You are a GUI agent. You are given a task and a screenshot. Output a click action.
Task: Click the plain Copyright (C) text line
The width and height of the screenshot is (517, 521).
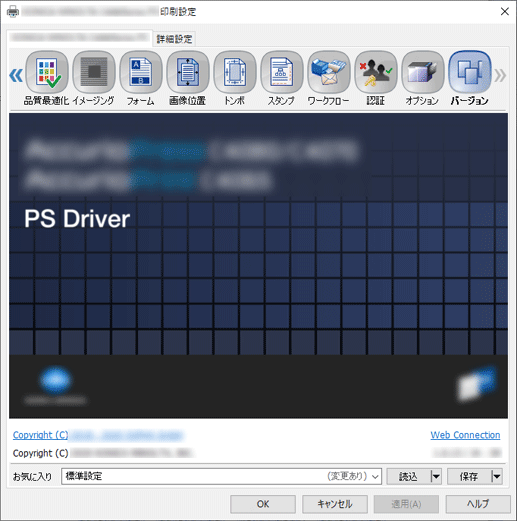pos(103,453)
